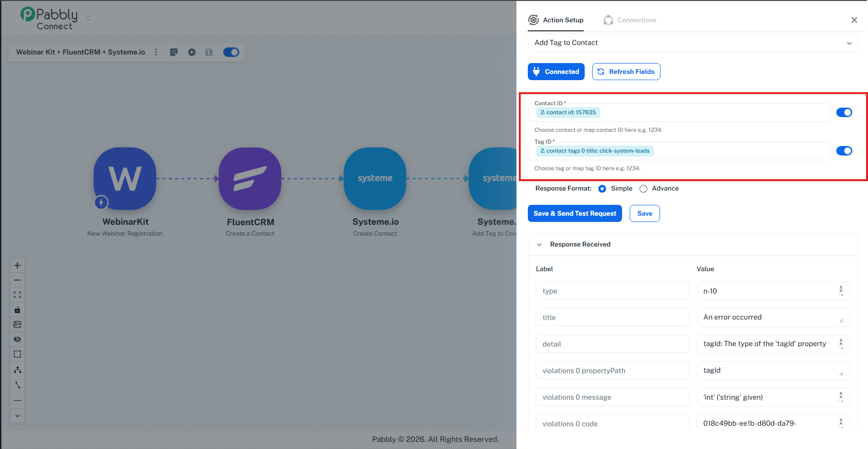Click the lock canvas icon
Screen dimensions: 868x449
tap(18, 310)
